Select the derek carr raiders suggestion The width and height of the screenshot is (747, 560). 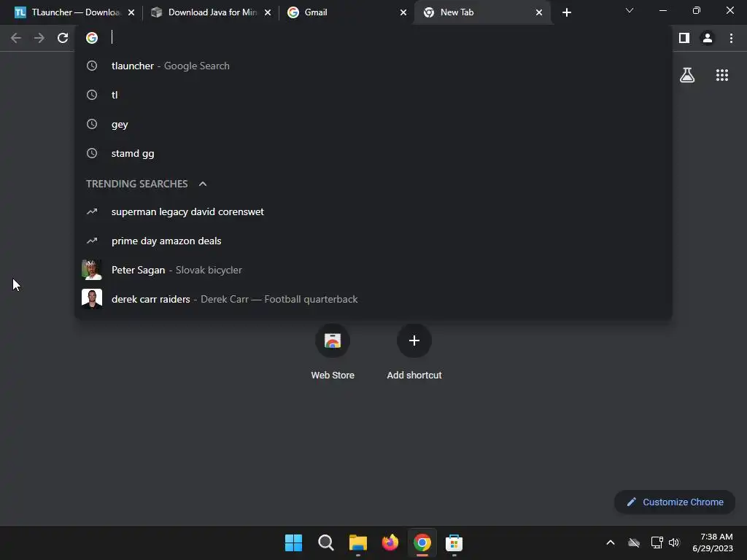(x=373, y=299)
